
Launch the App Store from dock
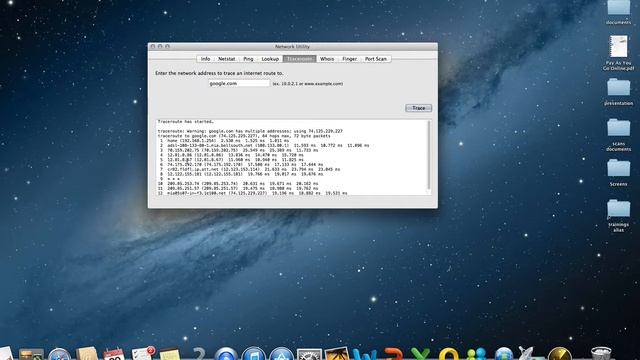coord(281,354)
